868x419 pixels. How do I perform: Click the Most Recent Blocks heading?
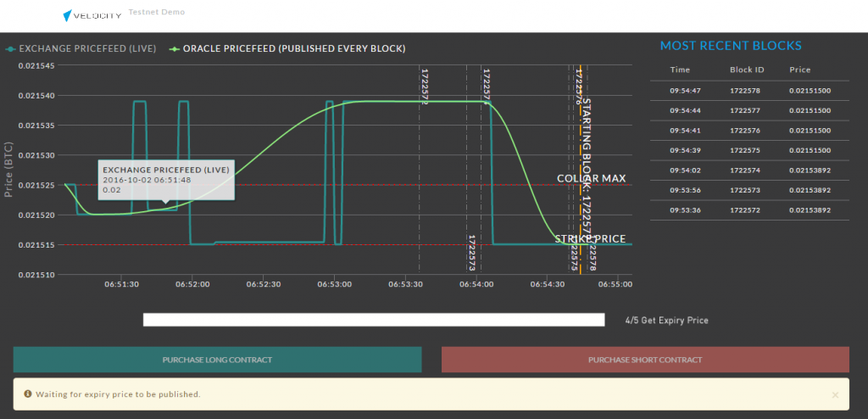(730, 46)
